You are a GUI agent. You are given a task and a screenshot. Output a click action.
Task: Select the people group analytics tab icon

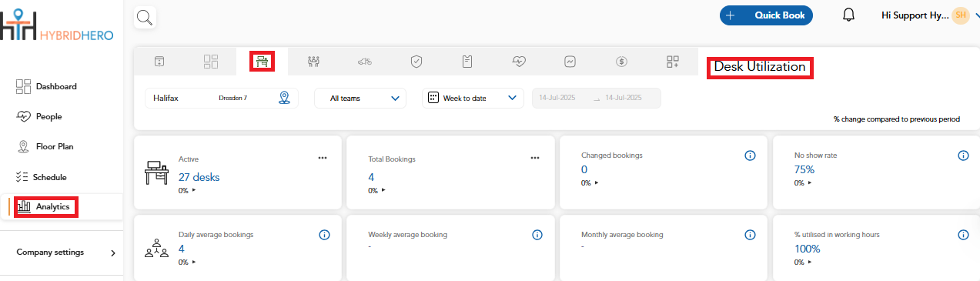tap(313, 62)
